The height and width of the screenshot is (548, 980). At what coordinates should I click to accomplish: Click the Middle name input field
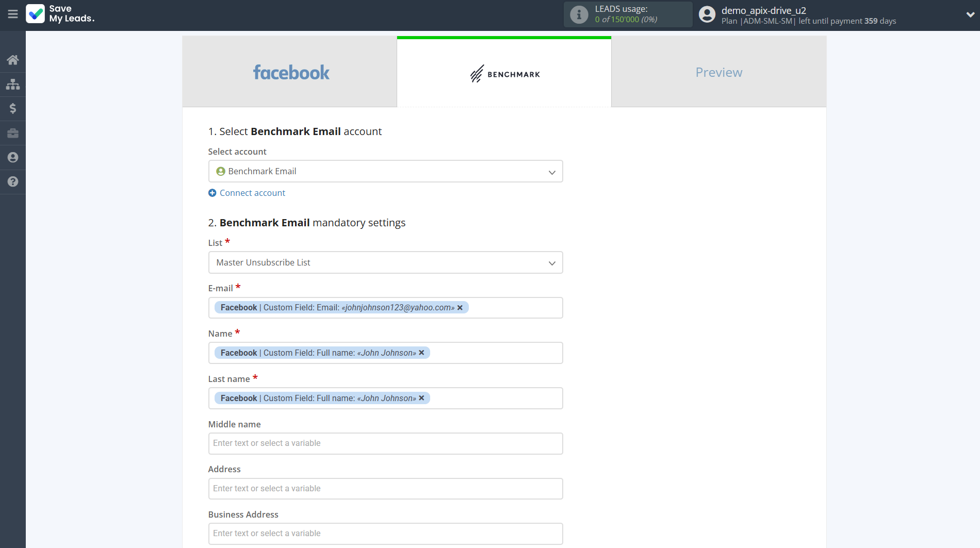385,443
